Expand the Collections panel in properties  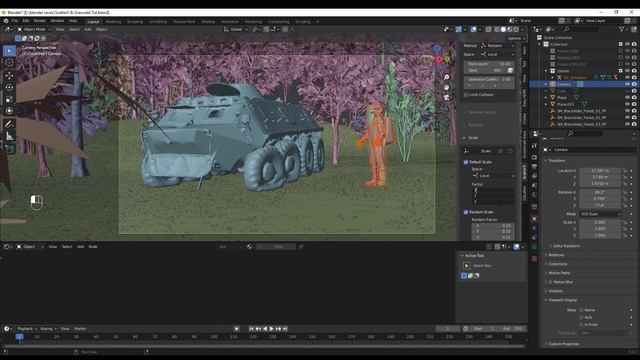(557, 264)
